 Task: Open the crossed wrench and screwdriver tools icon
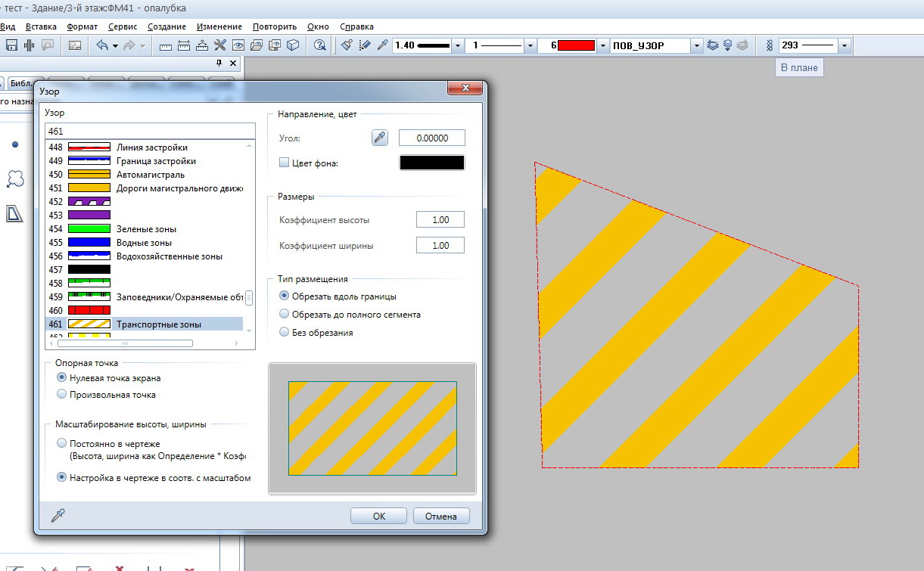(220, 45)
